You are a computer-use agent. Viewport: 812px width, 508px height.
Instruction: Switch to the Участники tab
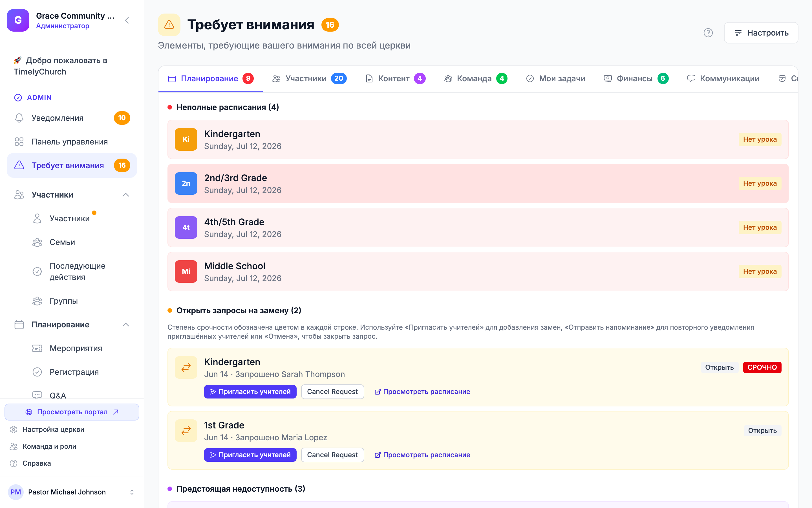coord(309,79)
